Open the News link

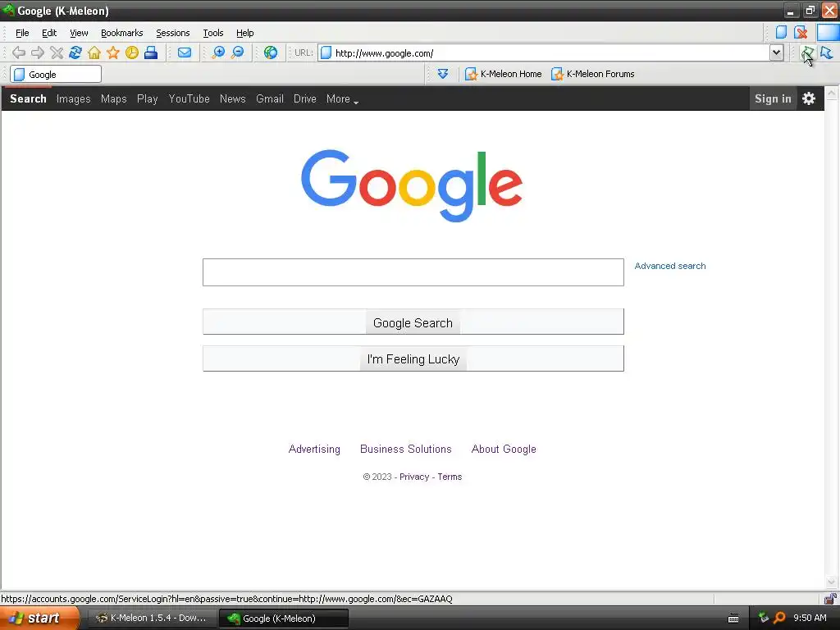(x=232, y=98)
